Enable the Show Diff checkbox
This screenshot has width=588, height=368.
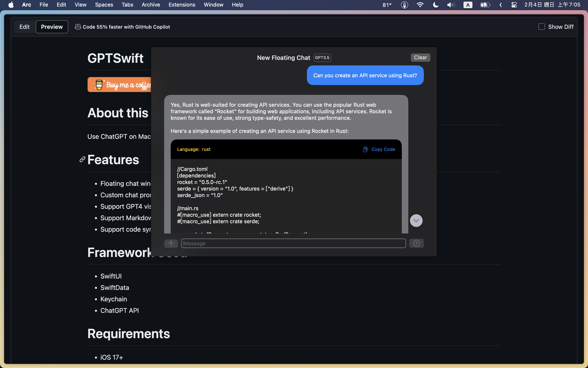[x=542, y=27]
